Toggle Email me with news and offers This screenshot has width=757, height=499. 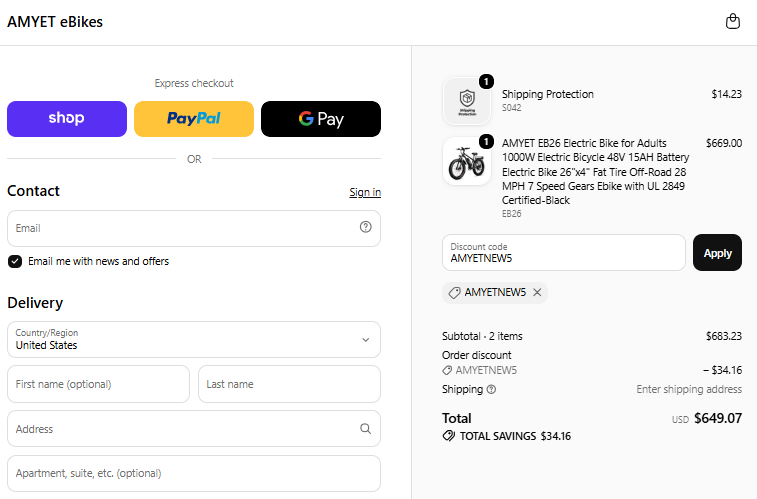pyautogui.click(x=15, y=262)
